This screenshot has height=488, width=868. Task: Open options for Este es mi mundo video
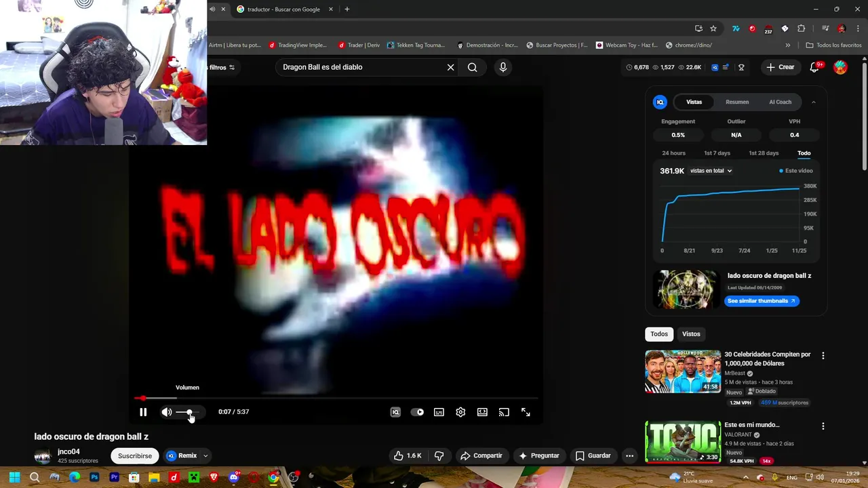pos(823,426)
